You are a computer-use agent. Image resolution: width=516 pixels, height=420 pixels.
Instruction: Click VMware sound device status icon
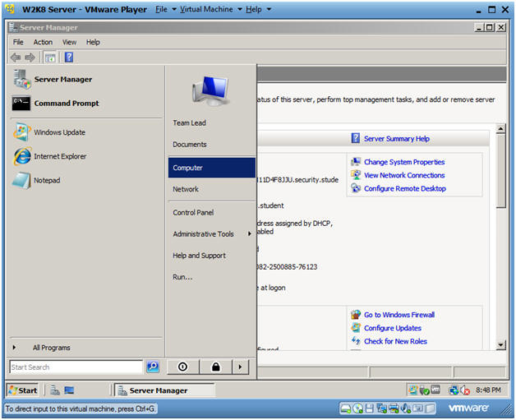pyautogui.click(x=405, y=408)
